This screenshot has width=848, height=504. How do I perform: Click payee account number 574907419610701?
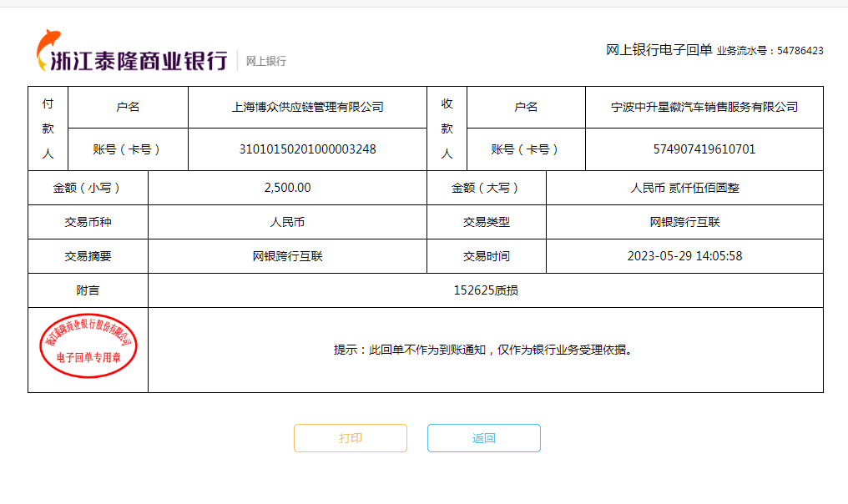704,149
